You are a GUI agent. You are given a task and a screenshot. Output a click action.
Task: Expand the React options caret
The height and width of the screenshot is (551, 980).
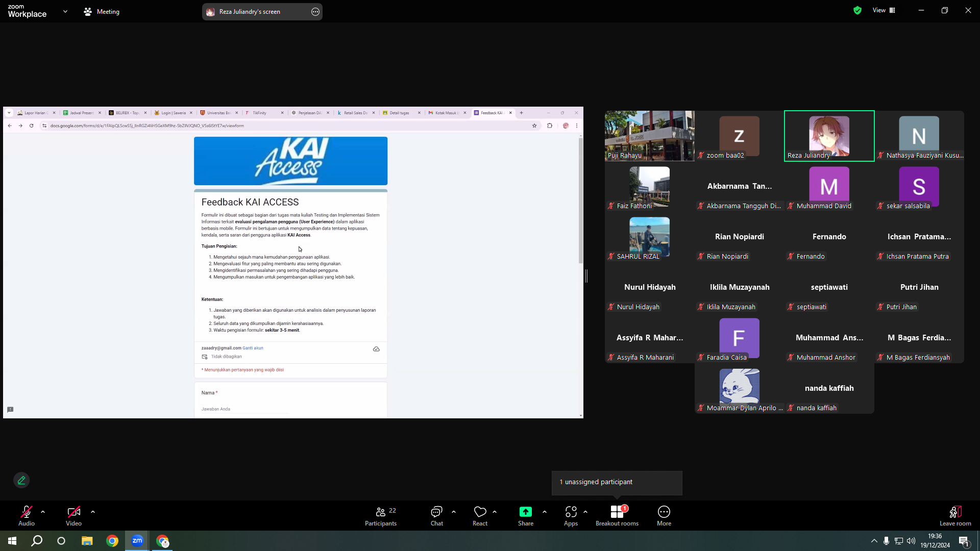coord(495,512)
